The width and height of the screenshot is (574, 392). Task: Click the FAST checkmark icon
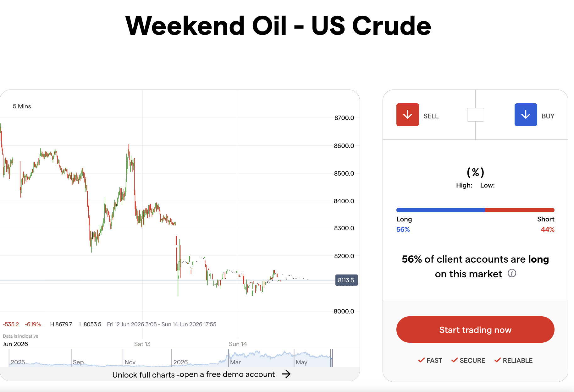pyautogui.click(x=422, y=360)
